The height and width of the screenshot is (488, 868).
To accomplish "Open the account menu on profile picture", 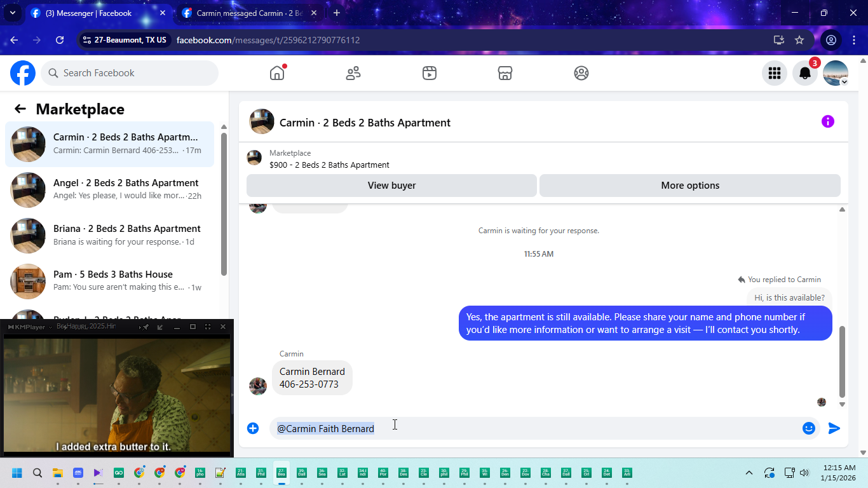I will pyautogui.click(x=836, y=73).
